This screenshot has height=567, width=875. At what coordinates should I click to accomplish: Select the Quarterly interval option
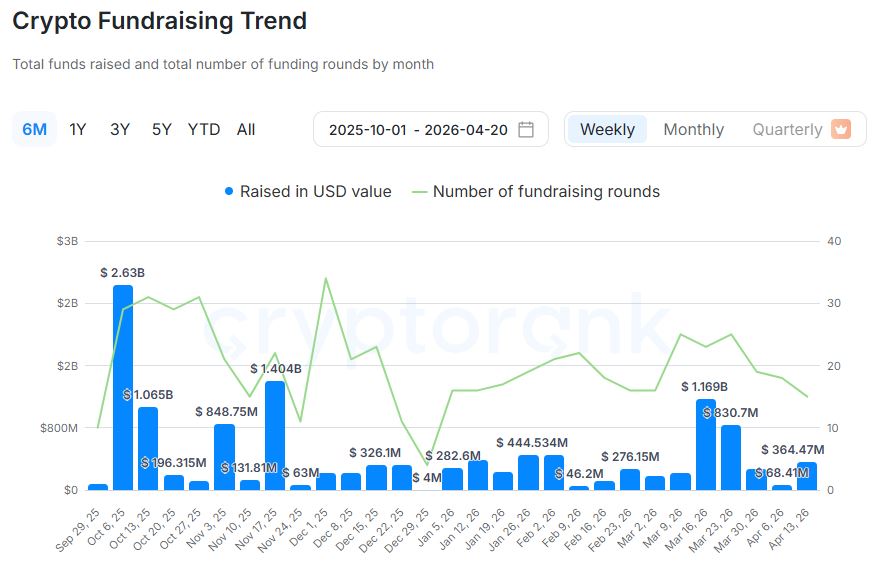[x=787, y=129]
